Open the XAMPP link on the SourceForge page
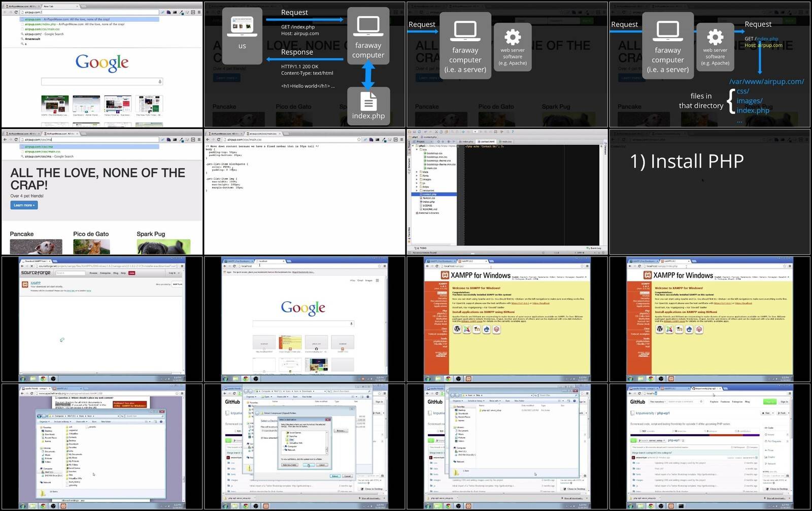The height and width of the screenshot is (511, 812). point(36,283)
